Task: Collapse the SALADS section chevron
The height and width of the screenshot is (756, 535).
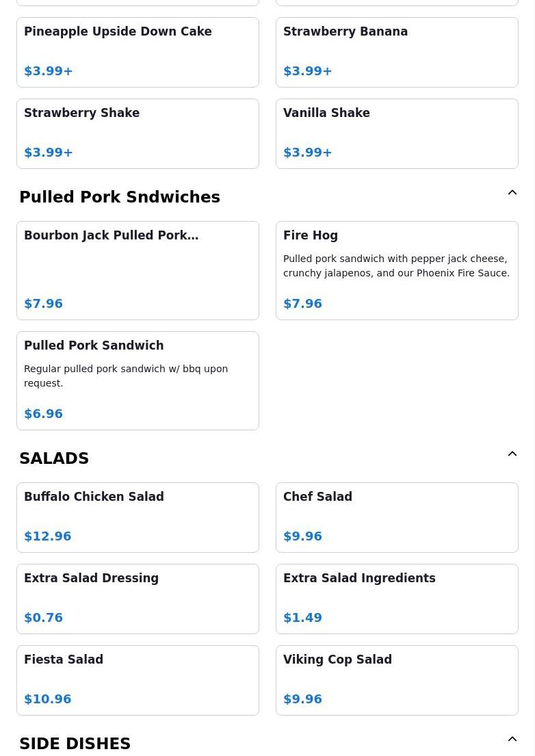Action: [x=512, y=454]
